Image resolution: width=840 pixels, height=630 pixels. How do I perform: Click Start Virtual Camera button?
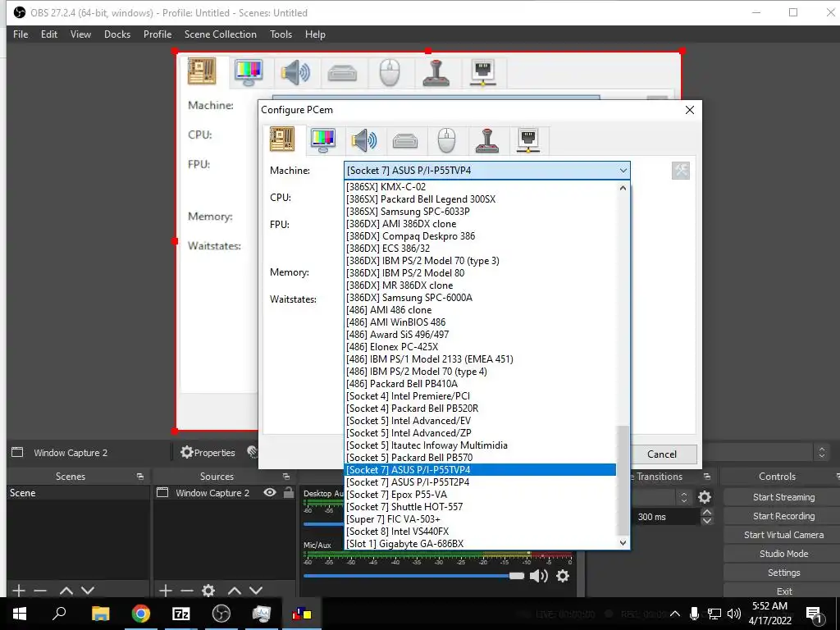(783, 535)
